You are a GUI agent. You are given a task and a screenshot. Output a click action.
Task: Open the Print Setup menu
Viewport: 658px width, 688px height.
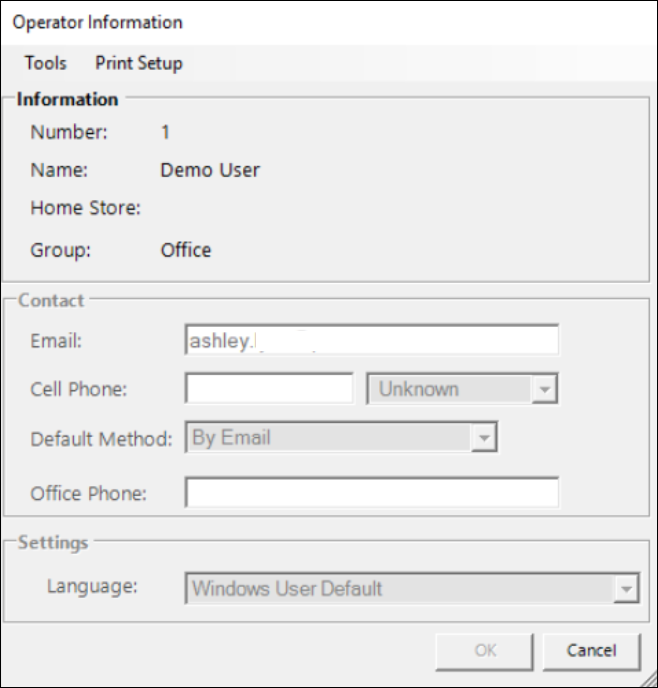139,63
